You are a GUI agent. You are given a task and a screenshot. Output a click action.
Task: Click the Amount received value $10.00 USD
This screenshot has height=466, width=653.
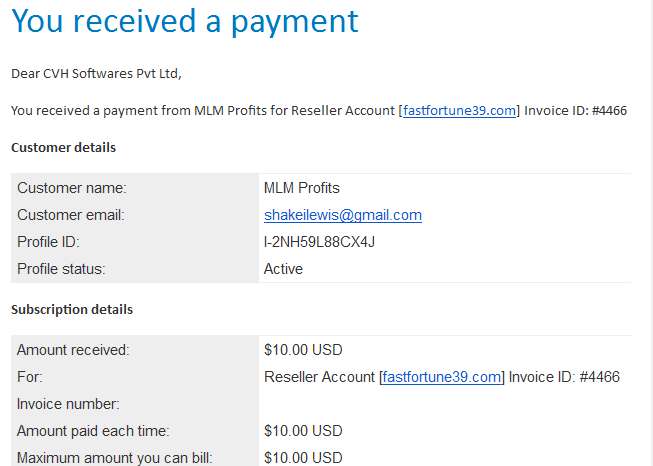303,350
